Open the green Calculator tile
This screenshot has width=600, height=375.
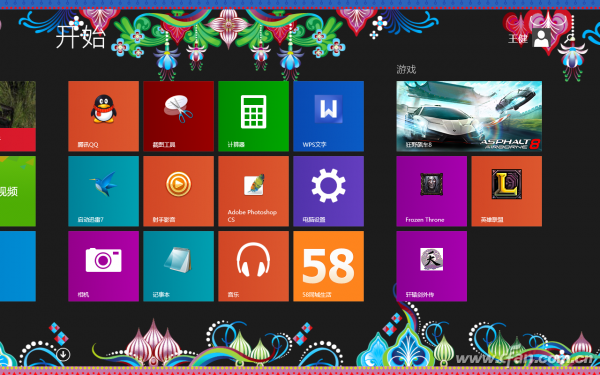253,116
